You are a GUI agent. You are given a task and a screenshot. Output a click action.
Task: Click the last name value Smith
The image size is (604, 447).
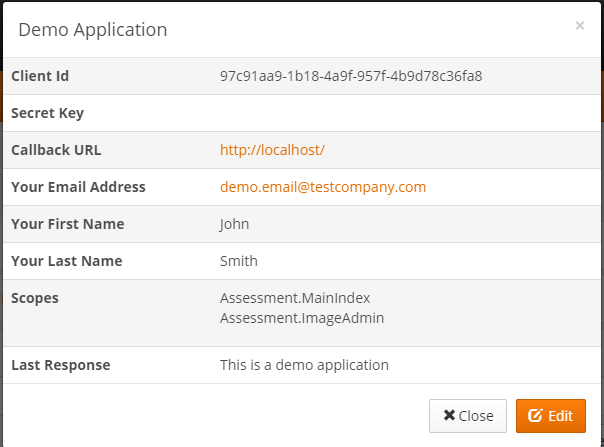coord(239,261)
